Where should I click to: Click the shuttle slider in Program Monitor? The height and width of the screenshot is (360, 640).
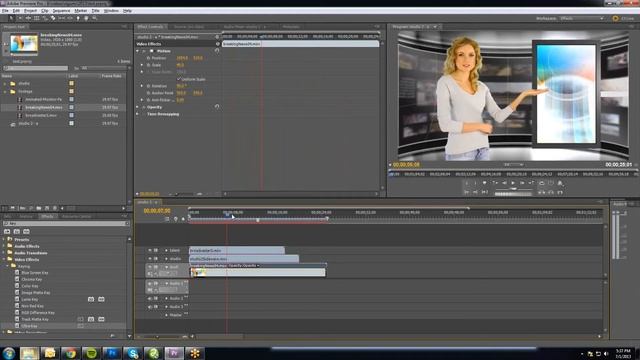[513, 189]
